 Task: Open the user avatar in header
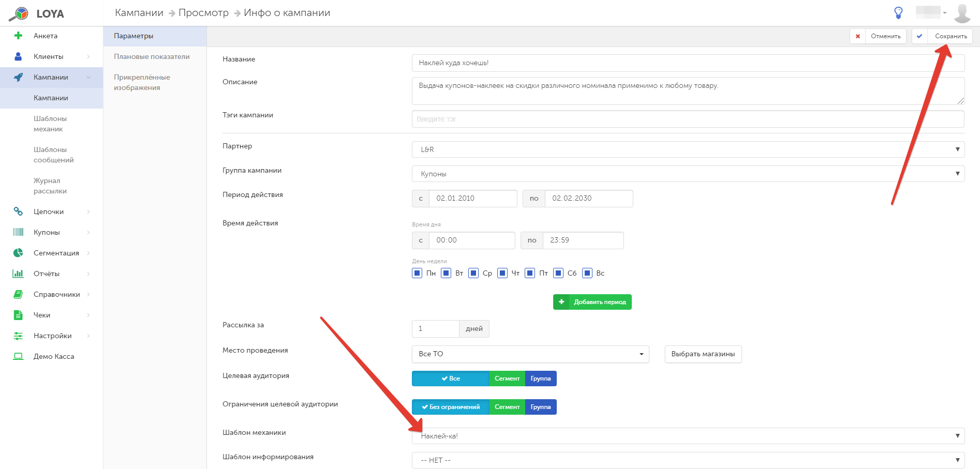click(962, 13)
